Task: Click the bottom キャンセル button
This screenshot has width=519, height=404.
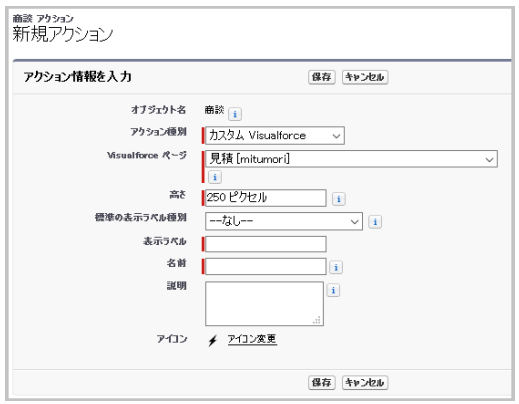Action: 365,382
